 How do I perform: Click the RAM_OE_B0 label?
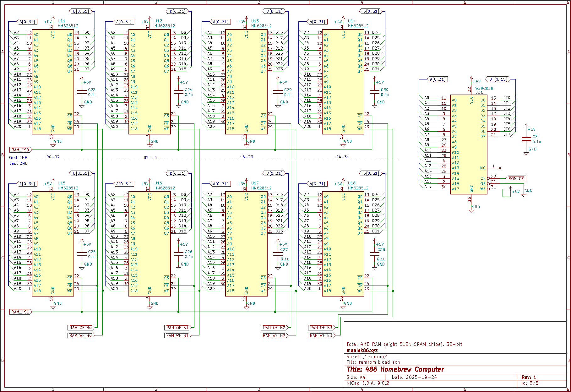pos(81,327)
